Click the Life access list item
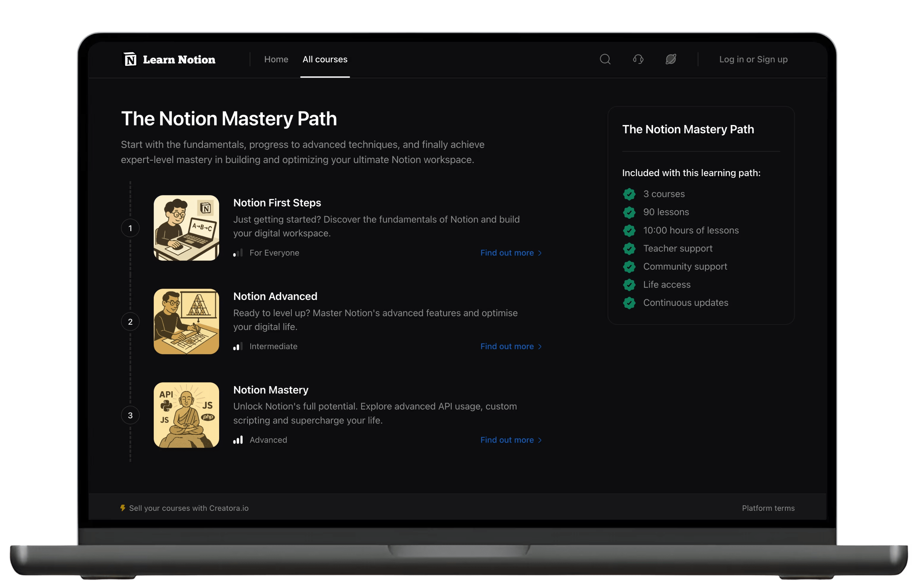 click(x=667, y=284)
